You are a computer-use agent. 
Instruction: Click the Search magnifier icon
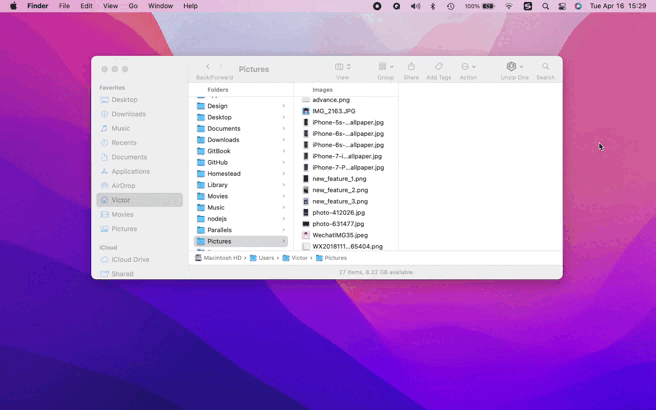click(x=546, y=67)
